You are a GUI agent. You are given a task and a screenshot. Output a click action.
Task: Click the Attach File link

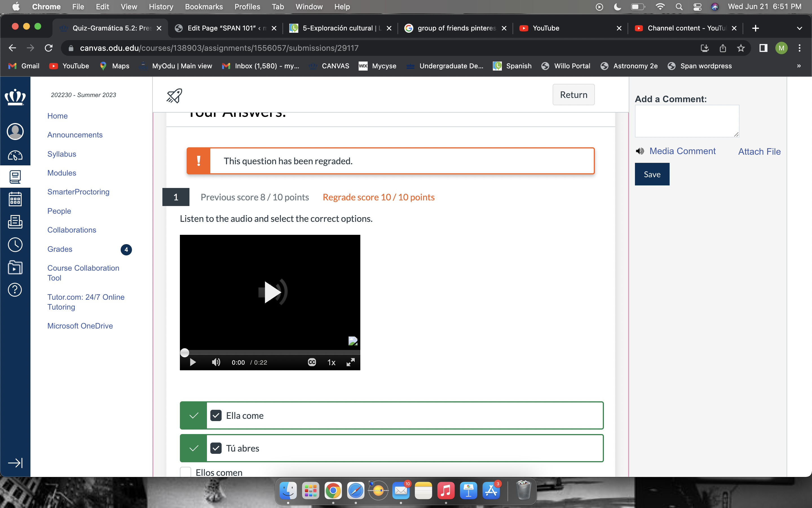(759, 152)
